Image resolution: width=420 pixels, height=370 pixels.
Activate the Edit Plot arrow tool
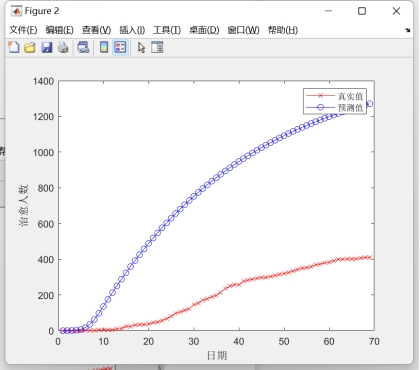(x=141, y=48)
